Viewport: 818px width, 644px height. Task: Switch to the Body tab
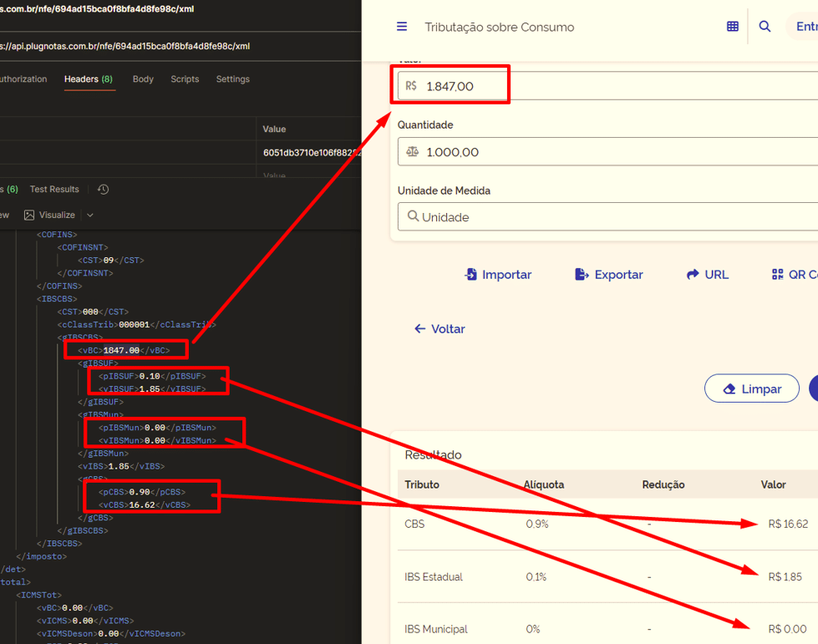pyautogui.click(x=143, y=79)
